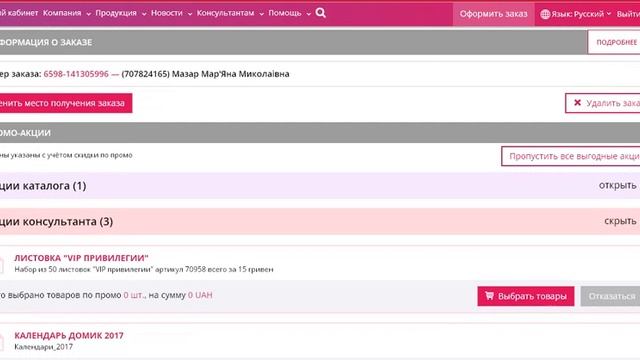Click Удалить заказ button
Viewport: 640px width, 360px height.
(x=603, y=103)
